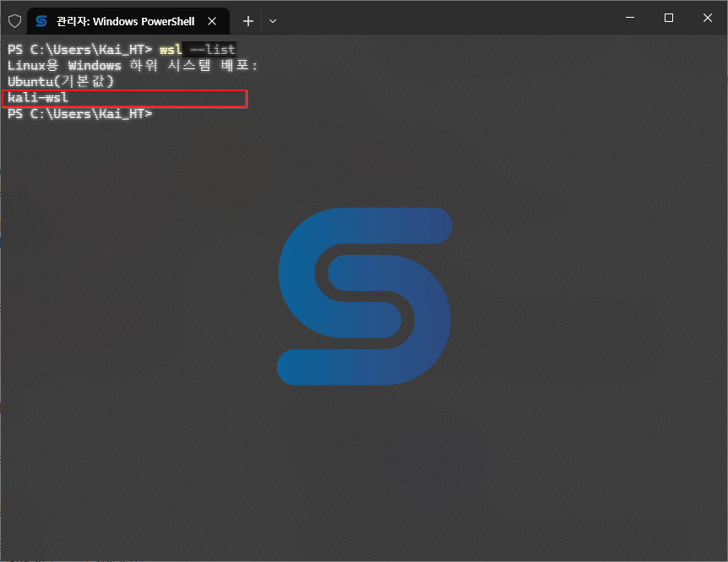Click the PowerShell tab's S icon
Viewport: 728px width, 562px height.
click(x=41, y=21)
